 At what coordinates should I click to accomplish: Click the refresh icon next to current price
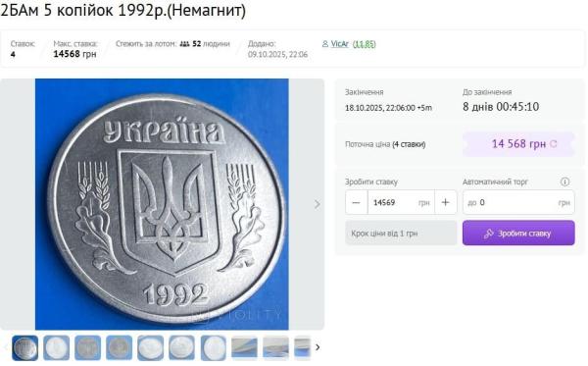(x=554, y=144)
